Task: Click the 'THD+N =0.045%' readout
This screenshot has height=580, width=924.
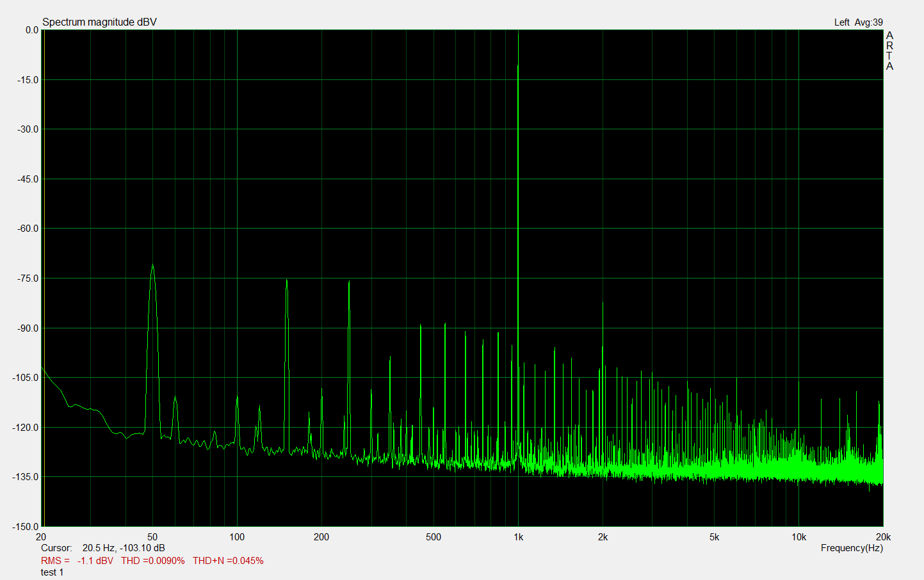Action: tap(228, 561)
